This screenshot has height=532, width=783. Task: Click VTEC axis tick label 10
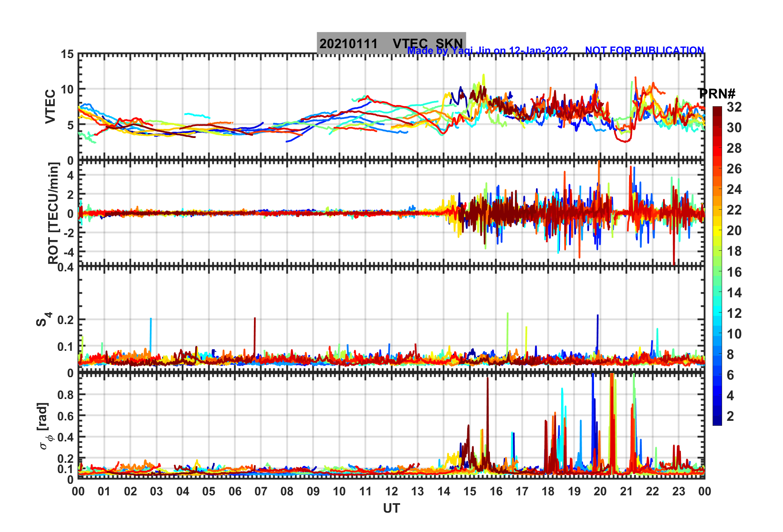(67, 89)
